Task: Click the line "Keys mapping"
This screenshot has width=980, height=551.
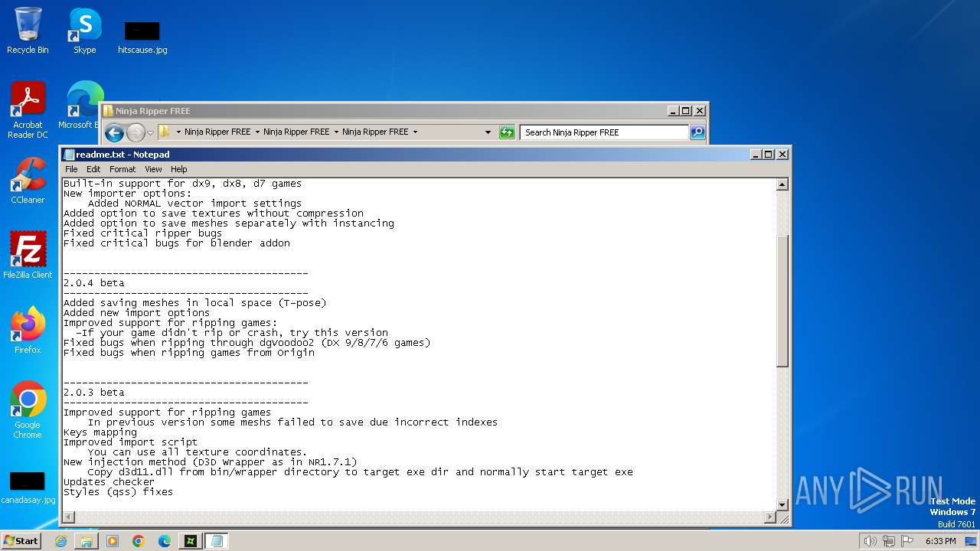Action: [x=100, y=432]
